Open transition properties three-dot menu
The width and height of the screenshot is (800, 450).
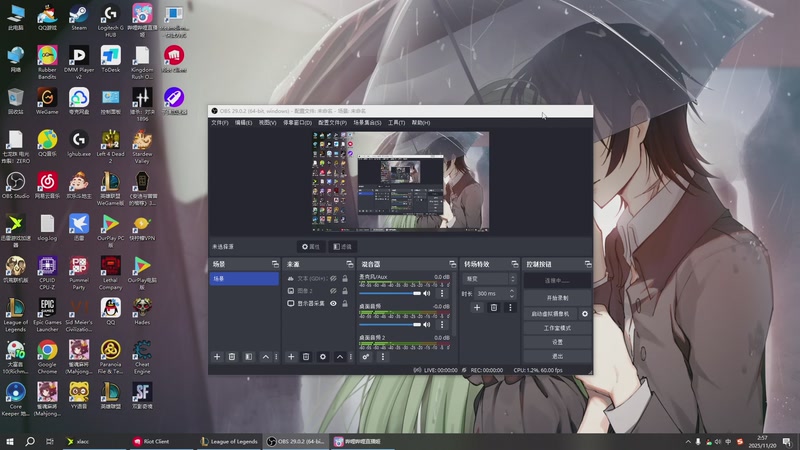click(x=510, y=307)
